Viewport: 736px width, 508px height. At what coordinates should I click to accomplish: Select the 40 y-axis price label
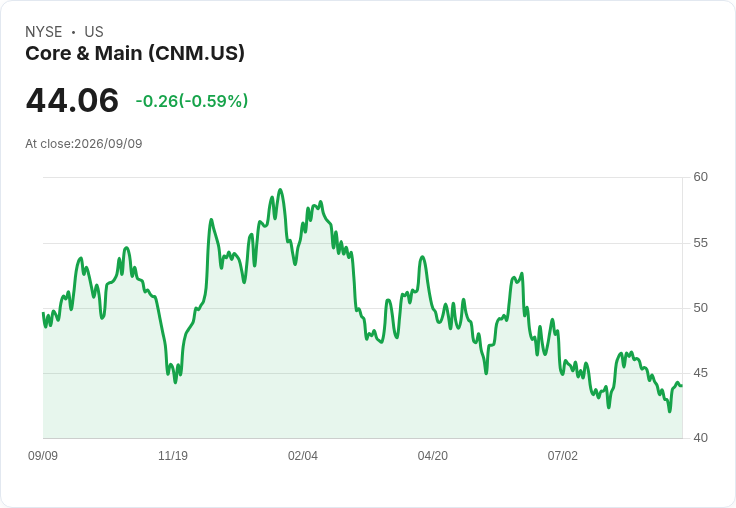pyautogui.click(x=700, y=438)
